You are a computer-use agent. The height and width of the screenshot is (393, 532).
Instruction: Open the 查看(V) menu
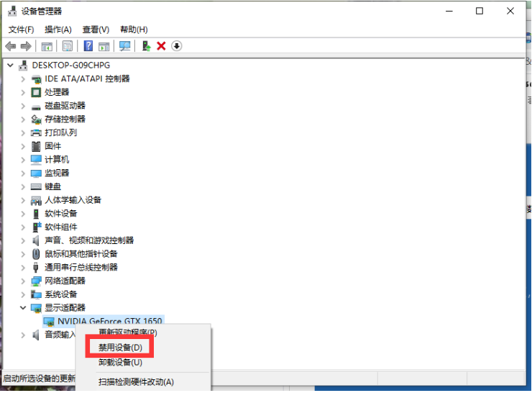click(96, 30)
